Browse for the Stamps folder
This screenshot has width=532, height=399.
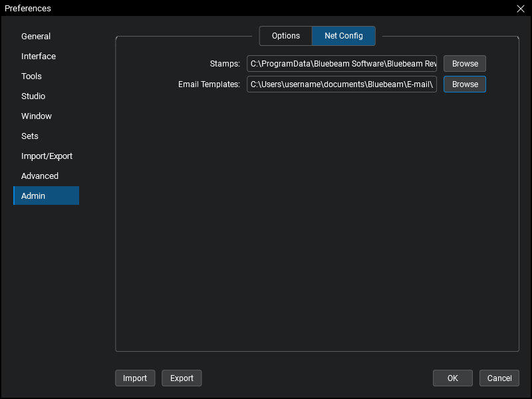[x=465, y=64]
